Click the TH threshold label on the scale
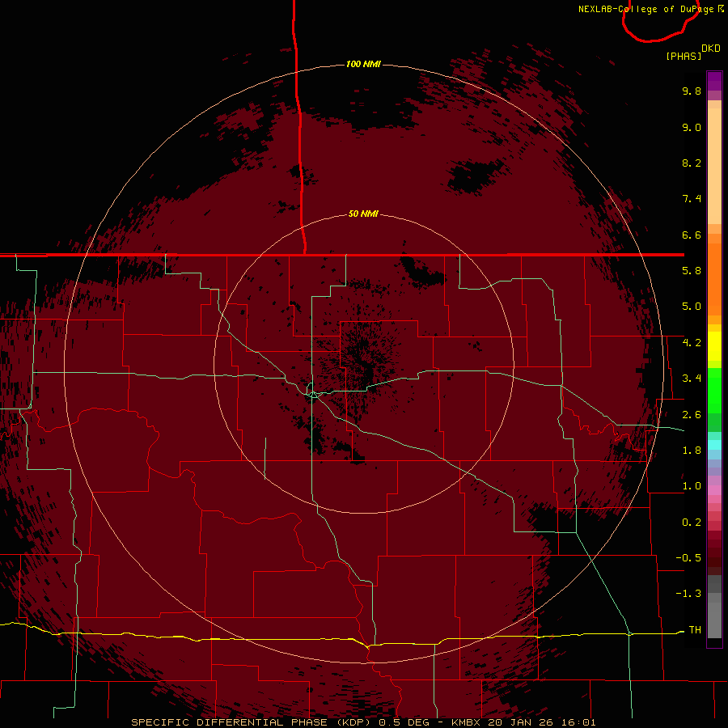This screenshot has width=728, height=728. click(695, 630)
